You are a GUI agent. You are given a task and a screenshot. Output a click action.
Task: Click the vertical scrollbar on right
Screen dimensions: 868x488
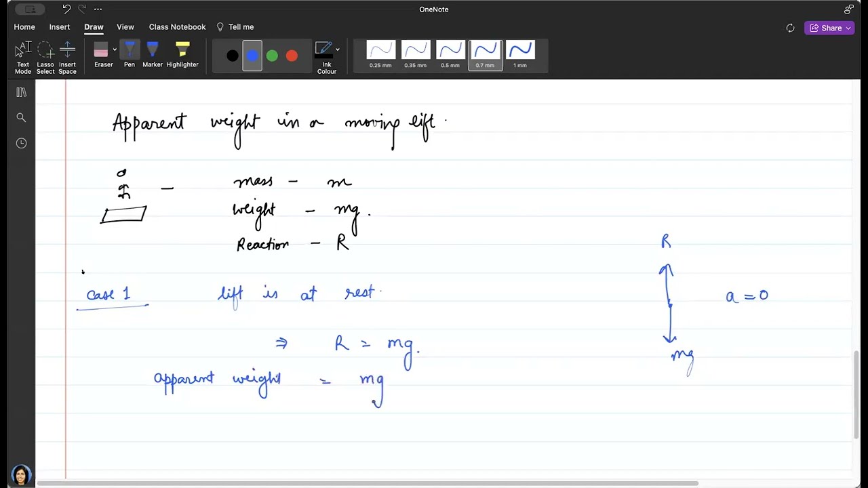coord(856,395)
